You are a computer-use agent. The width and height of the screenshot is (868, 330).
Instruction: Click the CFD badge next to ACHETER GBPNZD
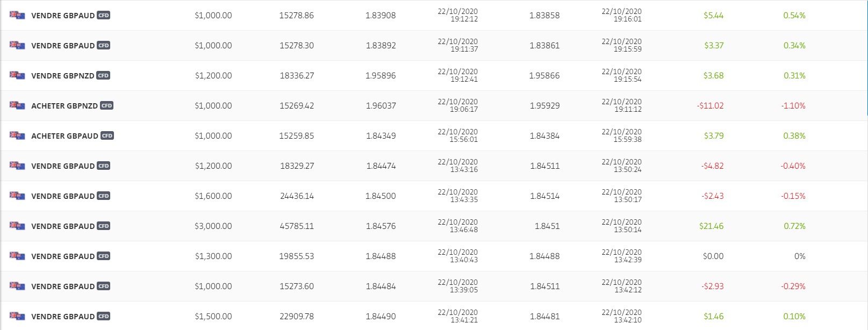[106, 106]
